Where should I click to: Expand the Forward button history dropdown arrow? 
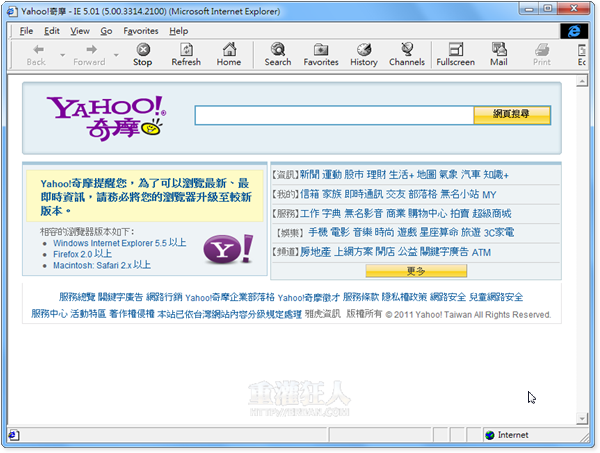(x=116, y=55)
